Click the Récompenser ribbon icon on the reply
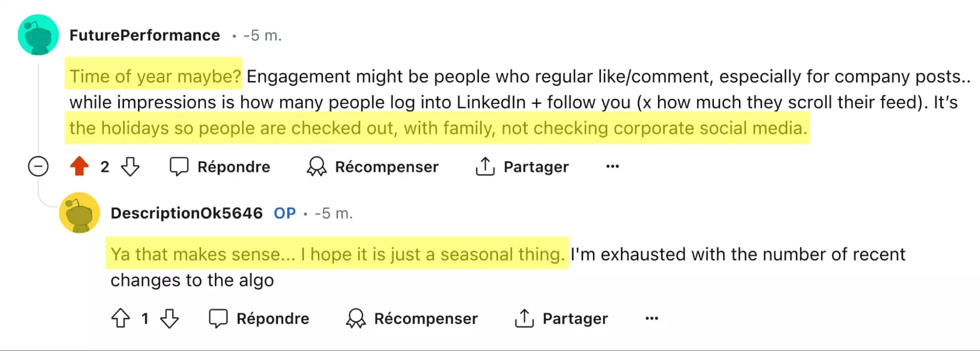The image size is (980, 351). pos(355,318)
